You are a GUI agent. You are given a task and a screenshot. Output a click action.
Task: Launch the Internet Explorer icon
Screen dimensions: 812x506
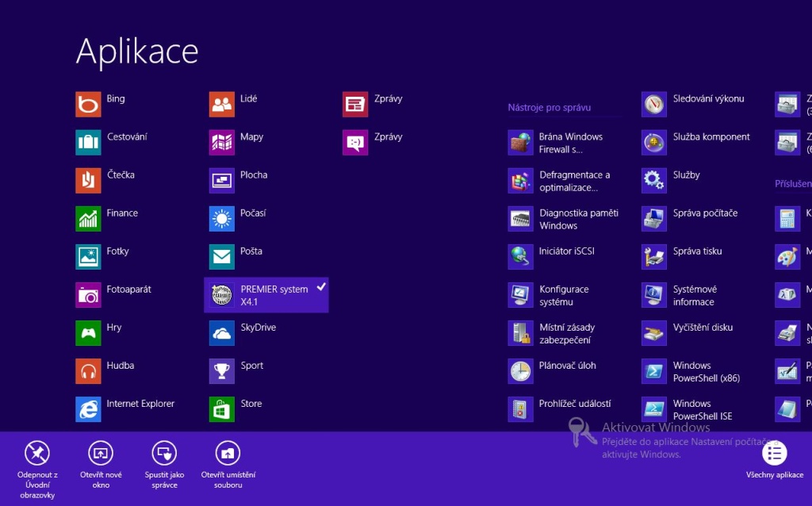(x=88, y=408)
